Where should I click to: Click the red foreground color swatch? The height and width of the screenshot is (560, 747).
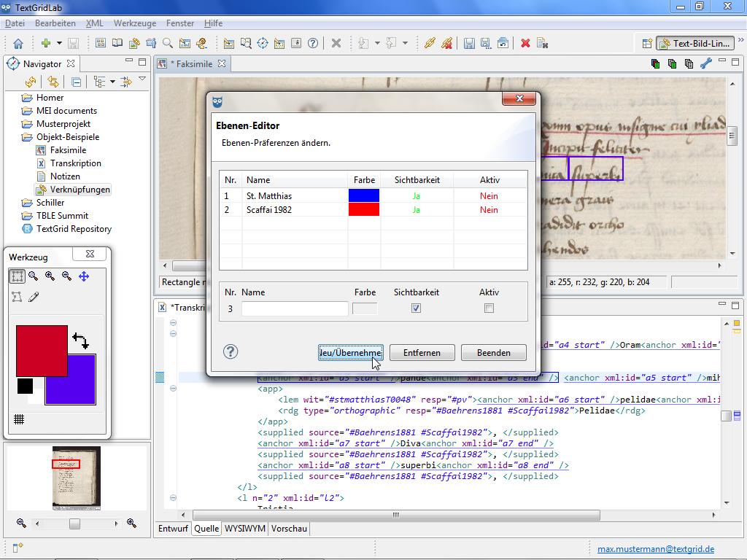point(42,350)
